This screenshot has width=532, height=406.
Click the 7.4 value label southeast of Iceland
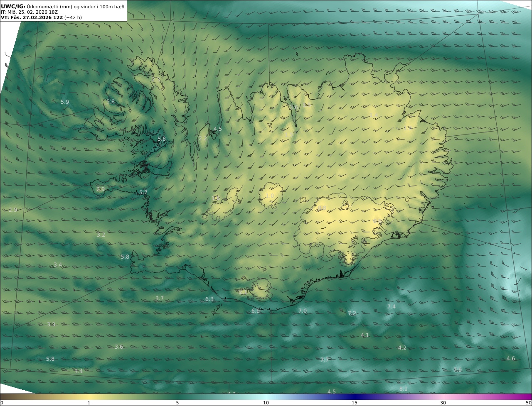tap(392, 307)
